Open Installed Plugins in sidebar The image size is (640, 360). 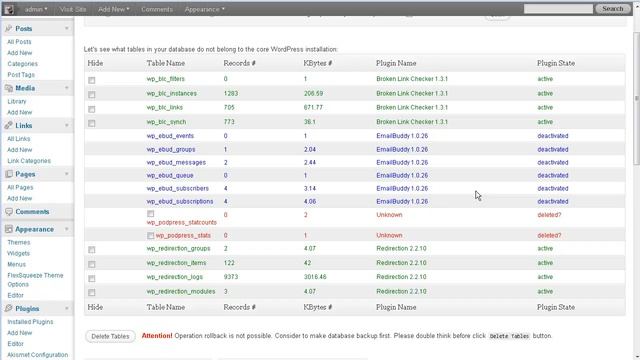coord(30,322)
